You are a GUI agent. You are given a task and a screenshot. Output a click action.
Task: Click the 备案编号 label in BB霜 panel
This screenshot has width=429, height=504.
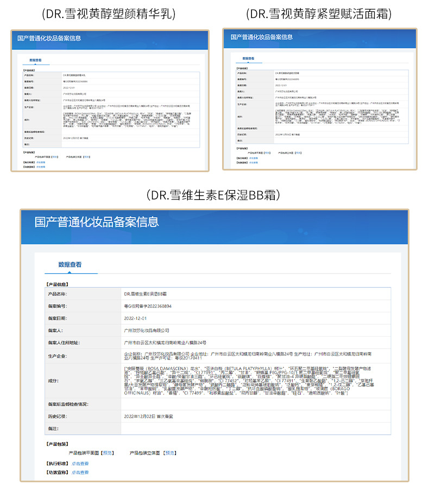[x=58, y=306]
